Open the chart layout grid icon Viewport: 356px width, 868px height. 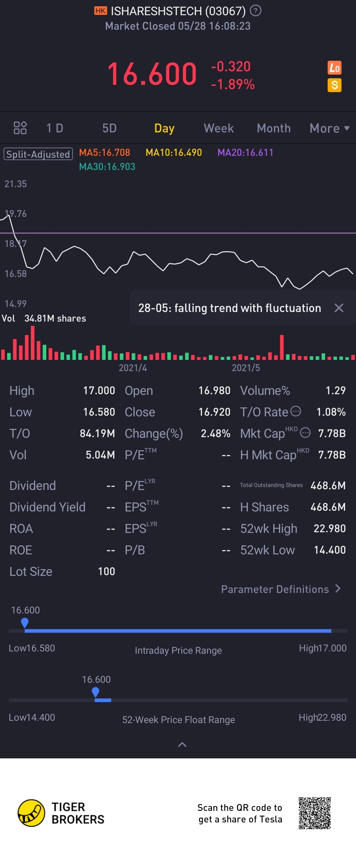(20, 128)
